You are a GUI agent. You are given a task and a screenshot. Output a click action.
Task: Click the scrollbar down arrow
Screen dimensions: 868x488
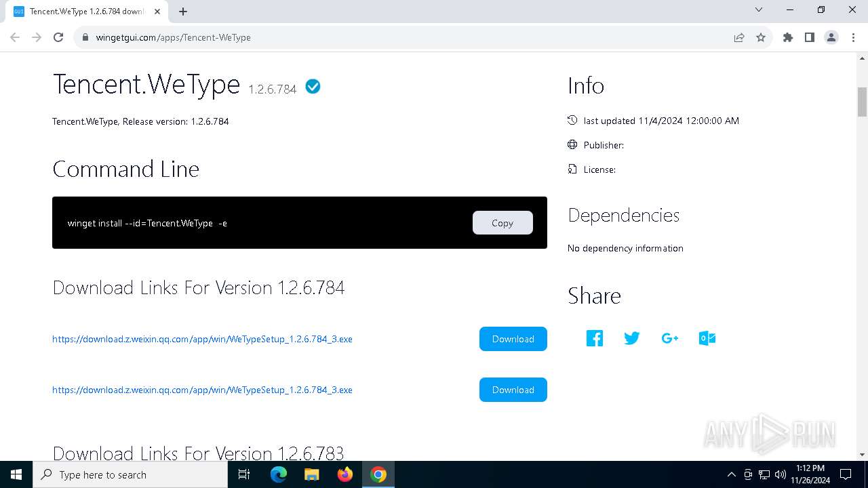[x=862, y=455]
